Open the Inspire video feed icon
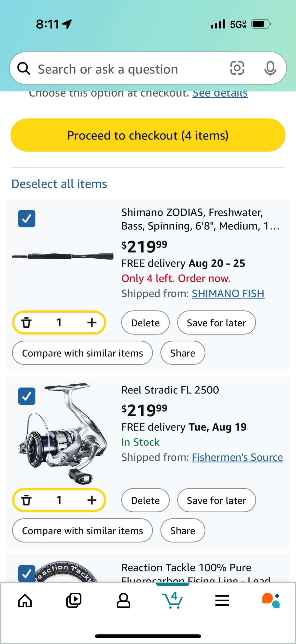The width and height of the screenshot is (296, 644). pos(74,600)
